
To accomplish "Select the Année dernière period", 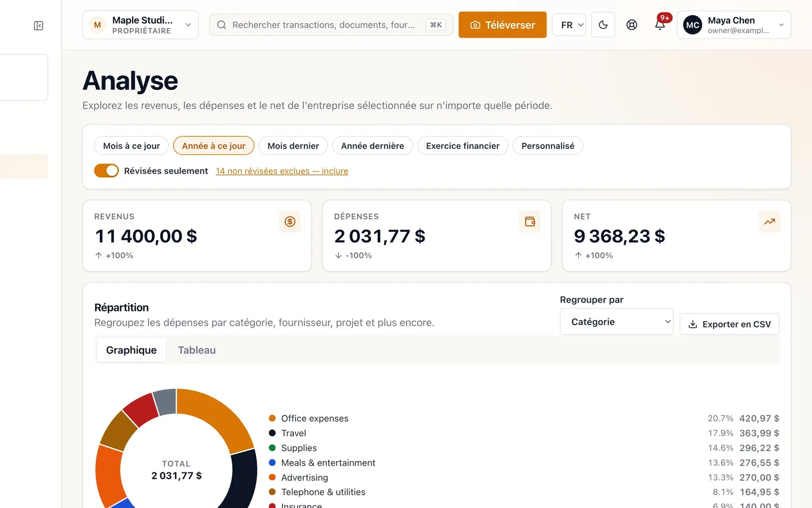I will [x=372, y=146].
